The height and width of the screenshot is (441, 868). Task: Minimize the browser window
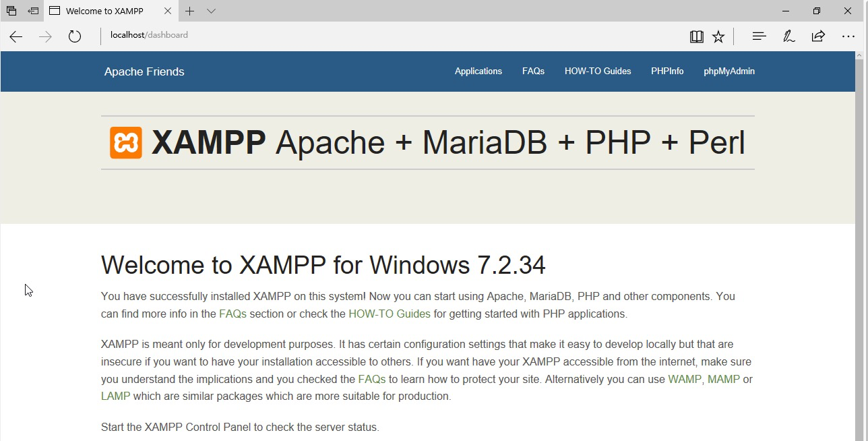(786, 11)
